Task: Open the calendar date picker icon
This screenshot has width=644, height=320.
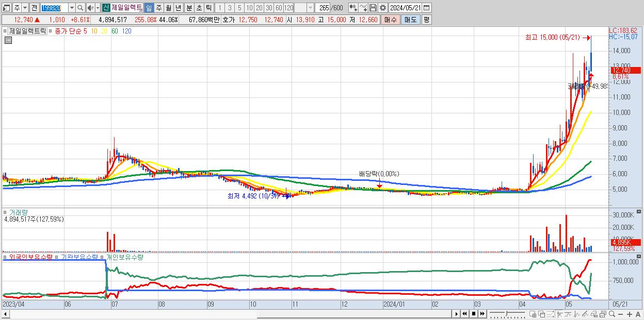Action: pyautogui.click(x=427, y=8)
